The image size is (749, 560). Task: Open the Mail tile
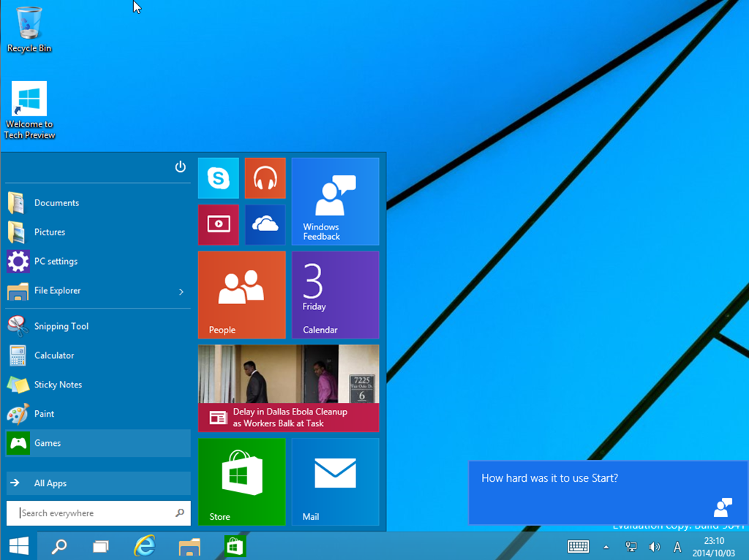coord(335,482)
